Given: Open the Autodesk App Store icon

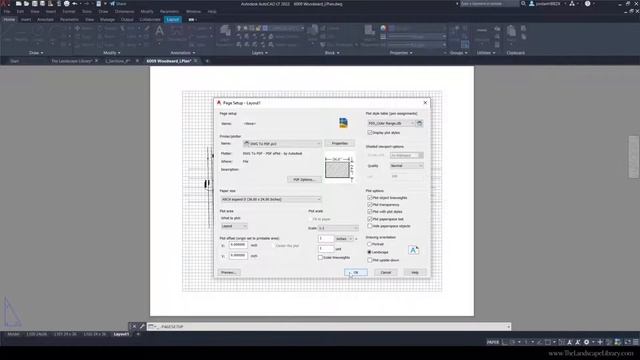Looking at the screenshot, I should click(572, 4).
